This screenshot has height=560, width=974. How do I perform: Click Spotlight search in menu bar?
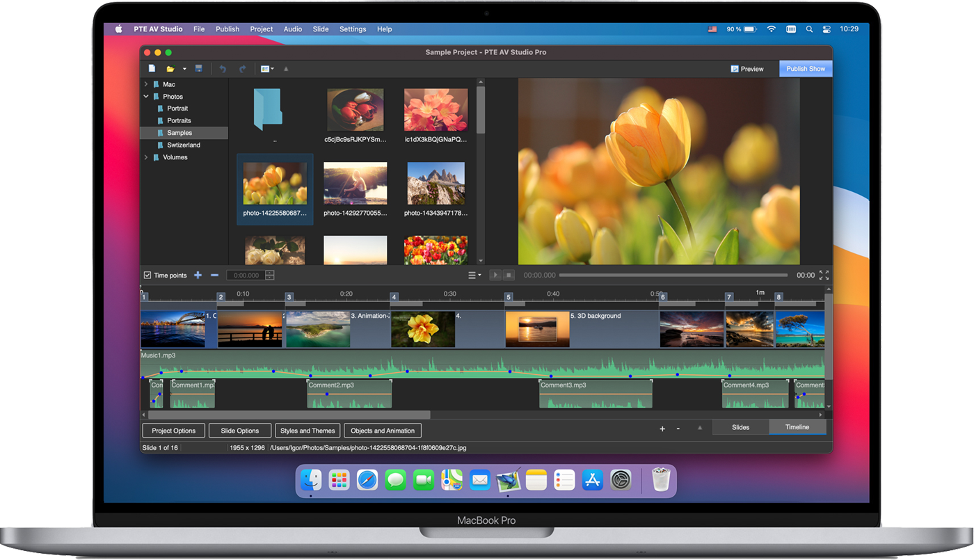click(809, 29)
